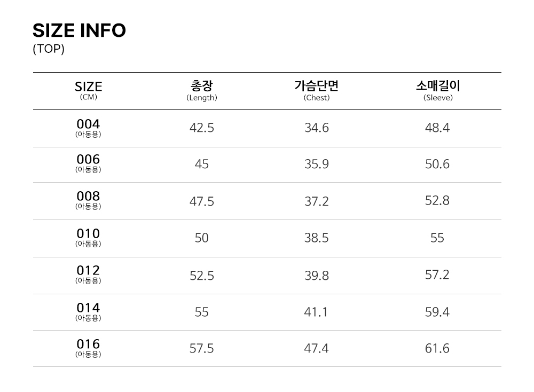The width and height of the screenshot is (534, 392).
Task: Click the SIZE INFO heading
Action: click(x=79, y=31)
